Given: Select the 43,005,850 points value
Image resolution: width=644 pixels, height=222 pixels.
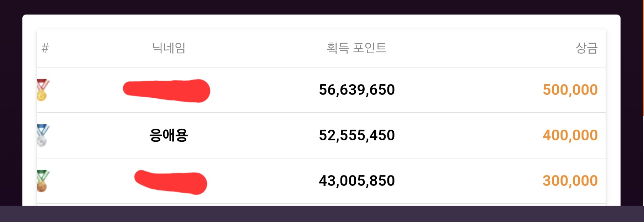Looking at the screenshot, I should tap(357, 181).
